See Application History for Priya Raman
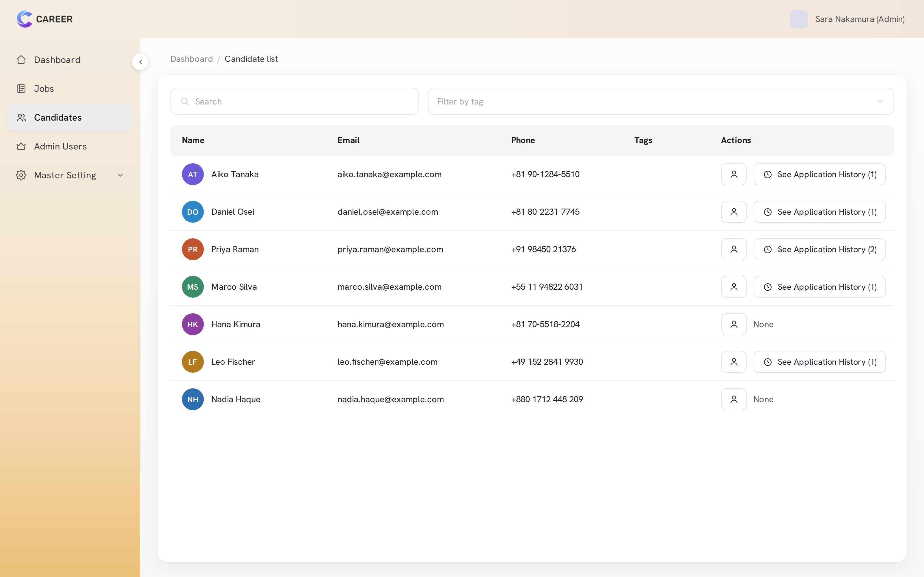This screenshot has height=577, width=924. pyautogui.click(x=819, y=249)
